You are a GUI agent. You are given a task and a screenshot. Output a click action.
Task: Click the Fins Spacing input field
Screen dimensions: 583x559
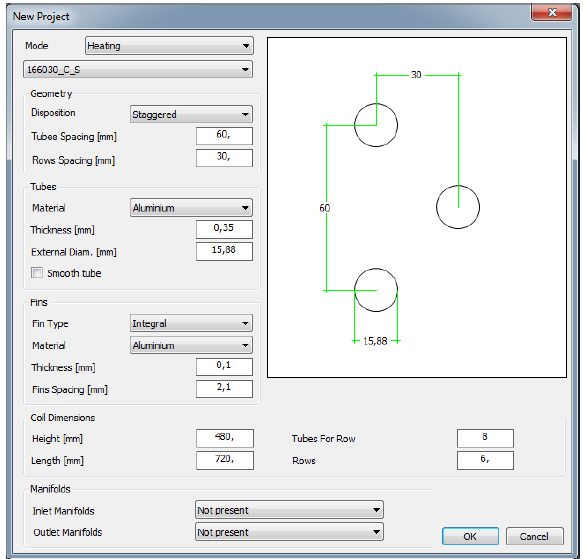pyautogui.click(x=224, y=389)
